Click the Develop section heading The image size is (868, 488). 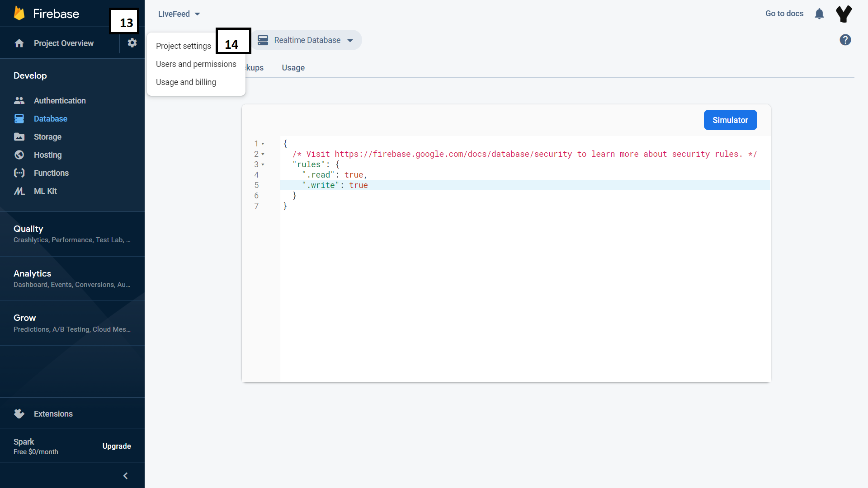(30, 75)
